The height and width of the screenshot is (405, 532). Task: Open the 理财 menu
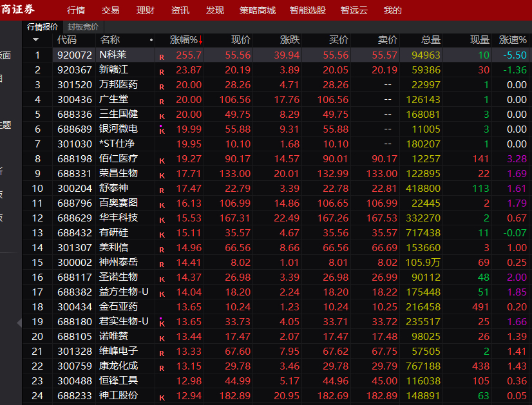tap(145, 10)
